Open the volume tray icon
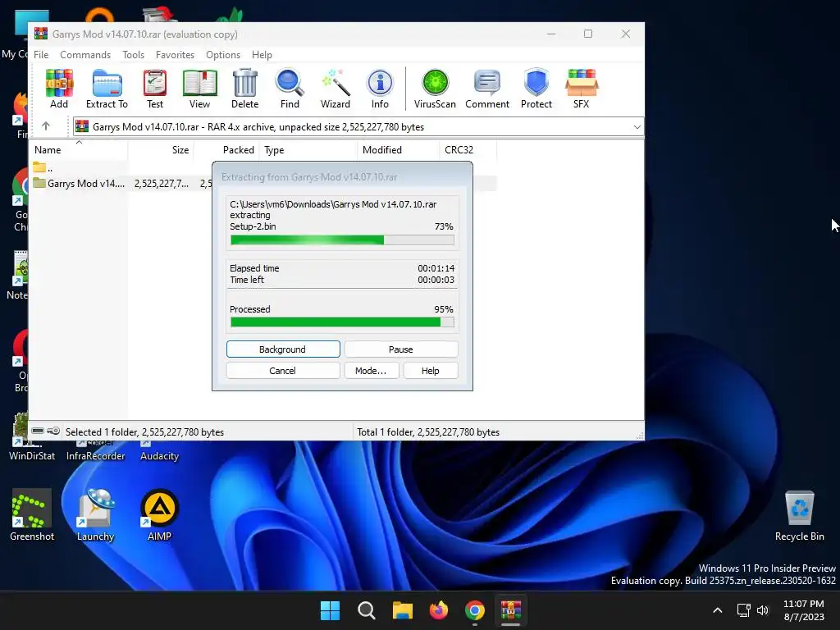Viewport: 840px width, 630px height. (763, 610)
